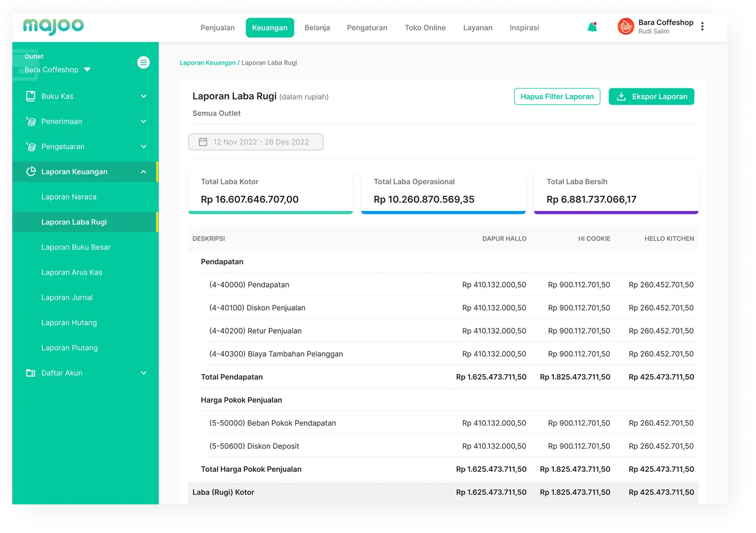Click the Rp 6.881.737.066,17 value
Image resolution: width=756 pixels, height=533 pixels.
(x=591, y=199)
